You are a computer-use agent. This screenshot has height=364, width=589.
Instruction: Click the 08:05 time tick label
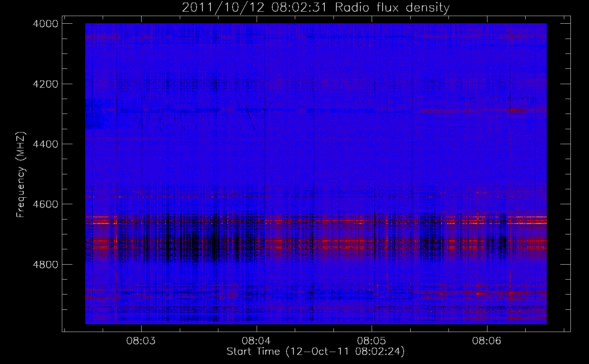(x=372, y=341)
